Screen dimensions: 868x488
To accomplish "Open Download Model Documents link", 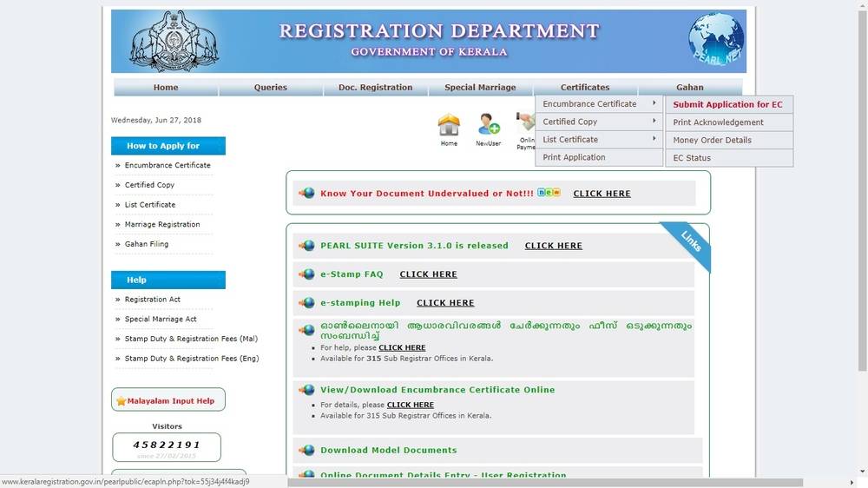I will tap(389, 451).
